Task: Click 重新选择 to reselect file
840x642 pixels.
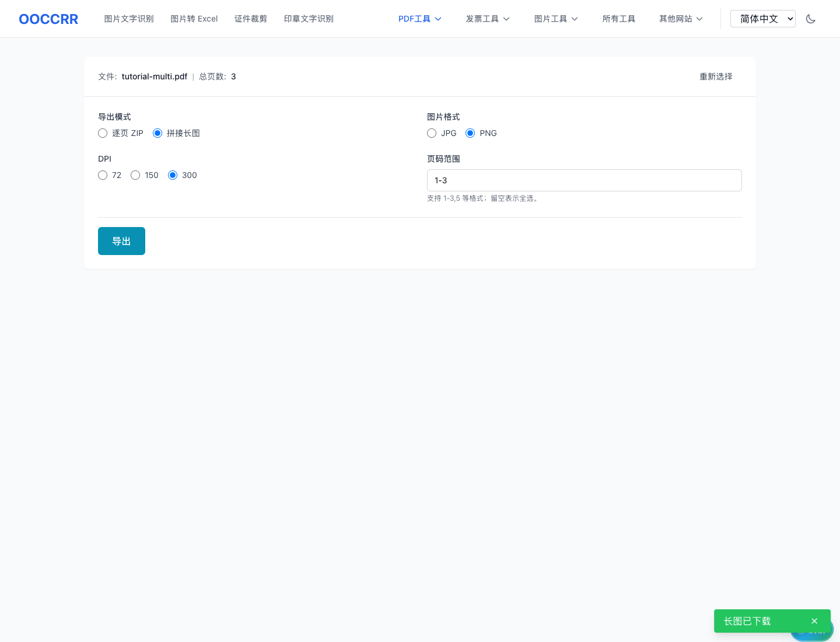Action: click(716, 76)
